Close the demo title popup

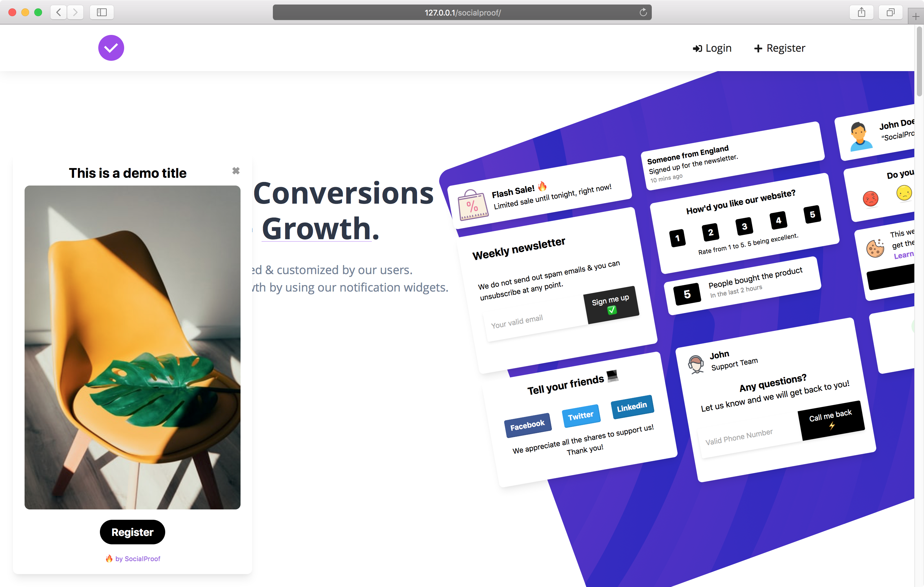click(236, 171)
